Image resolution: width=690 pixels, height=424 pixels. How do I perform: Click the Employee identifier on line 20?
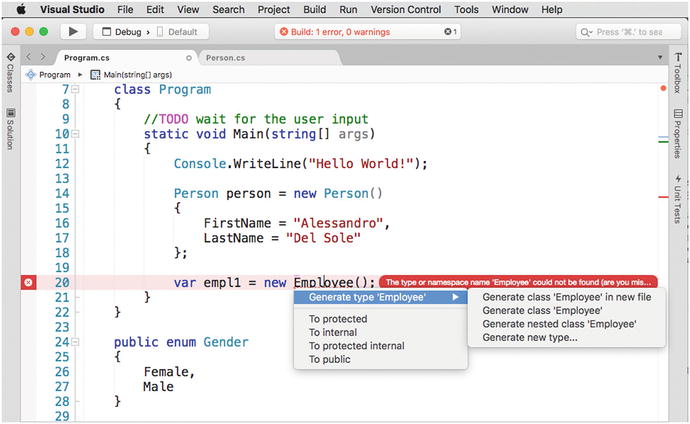click(x=323, y=282)
